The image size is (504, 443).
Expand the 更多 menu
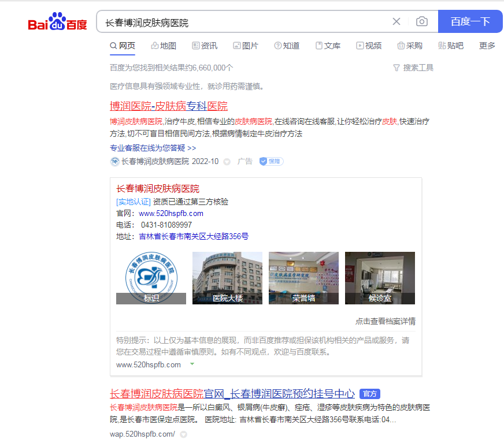click(x=487, y=46)
